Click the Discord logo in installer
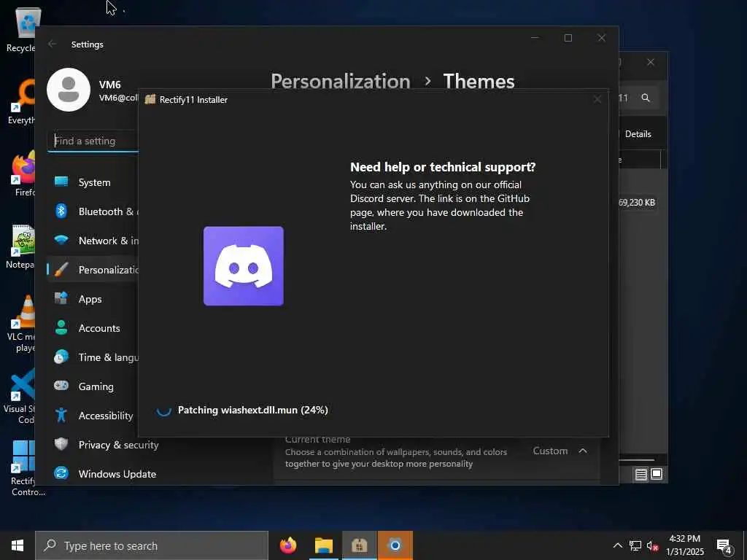 244,265
